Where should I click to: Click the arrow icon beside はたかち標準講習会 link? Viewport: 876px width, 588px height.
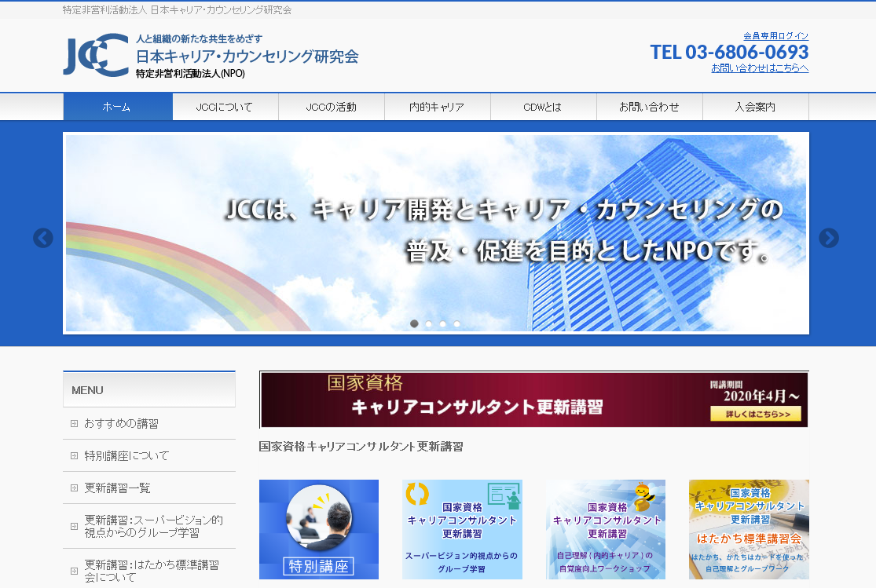click(74, 571)
